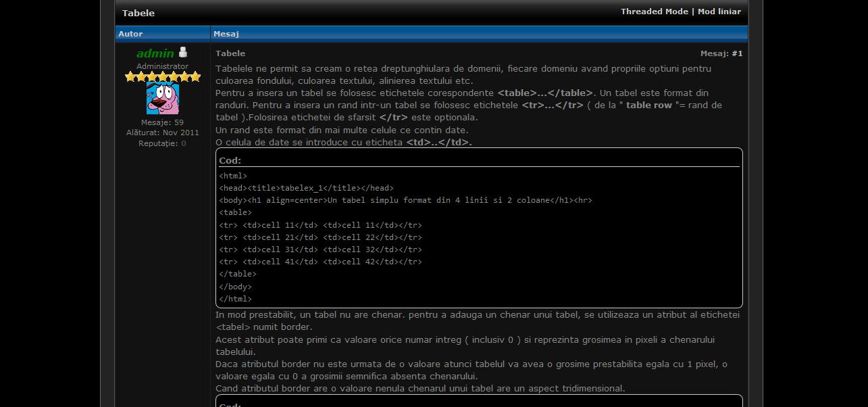This screenshot has height=407, width=868.
Task: Click the Autor column header
Action: [130, 34]
